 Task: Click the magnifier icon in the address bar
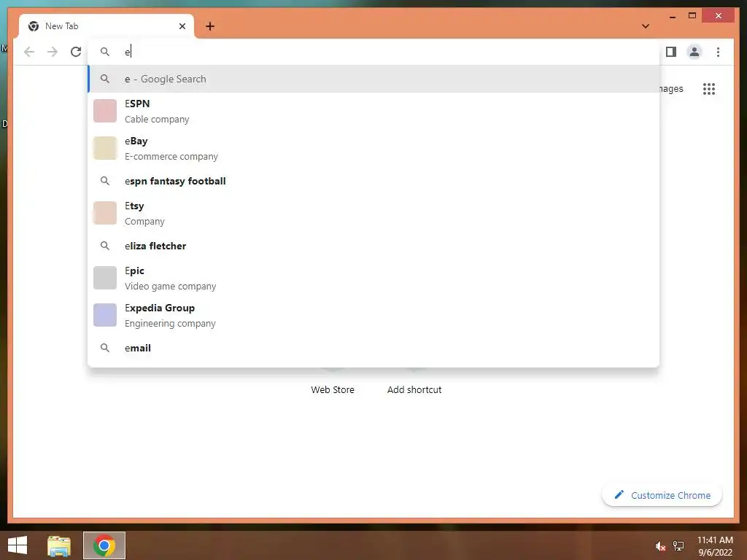point(105,52)
